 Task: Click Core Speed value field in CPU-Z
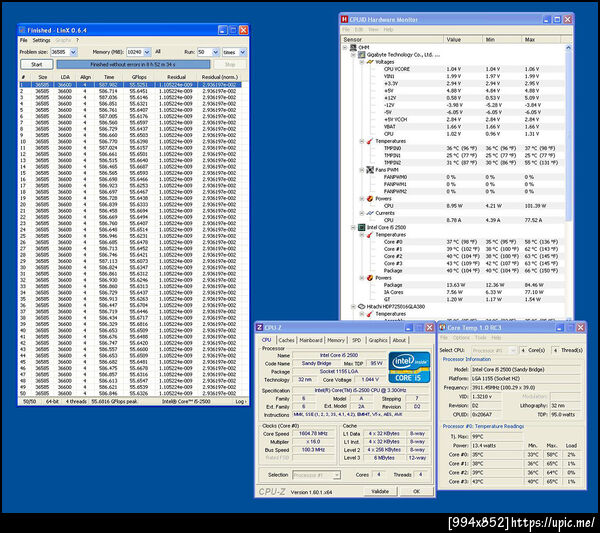click(313, 434)
